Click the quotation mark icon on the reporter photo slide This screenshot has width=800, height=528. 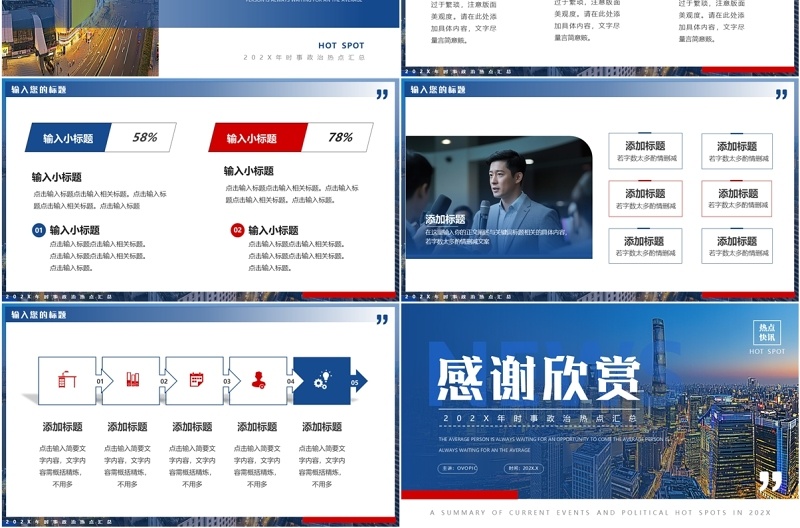pyautogui.click(x=781, y=94)
